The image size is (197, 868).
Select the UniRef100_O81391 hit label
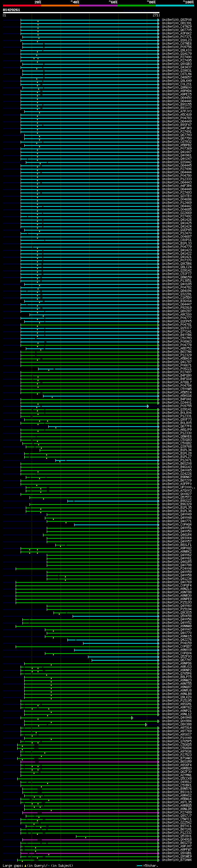click(x=177, y=23)
